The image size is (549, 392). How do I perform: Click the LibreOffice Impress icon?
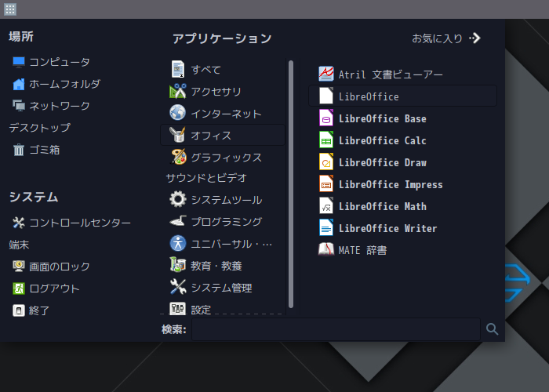click(x=326, y=184)
